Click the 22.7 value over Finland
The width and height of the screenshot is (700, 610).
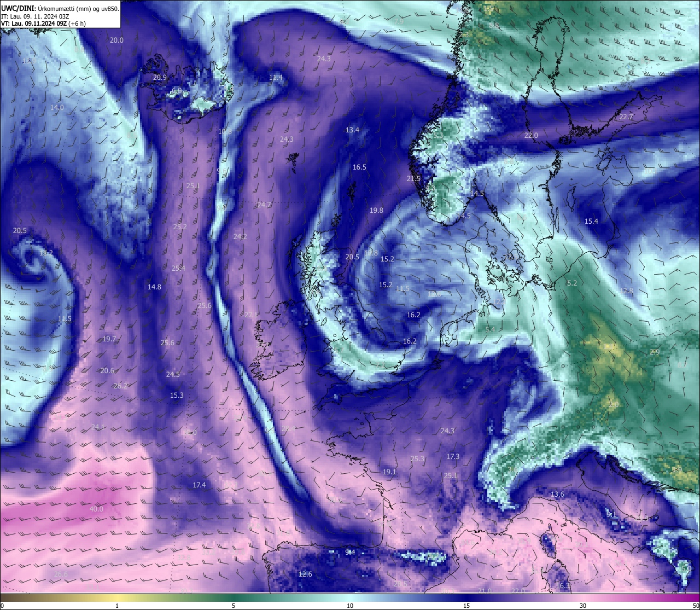click(626, 117)
